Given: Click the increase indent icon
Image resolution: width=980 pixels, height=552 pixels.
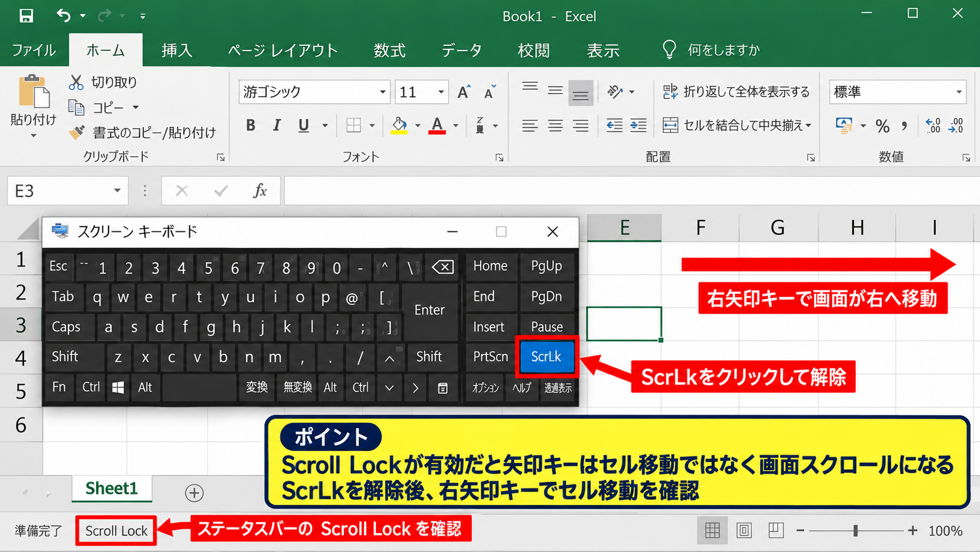Looking at the screenshot, I should click(638, 125).
